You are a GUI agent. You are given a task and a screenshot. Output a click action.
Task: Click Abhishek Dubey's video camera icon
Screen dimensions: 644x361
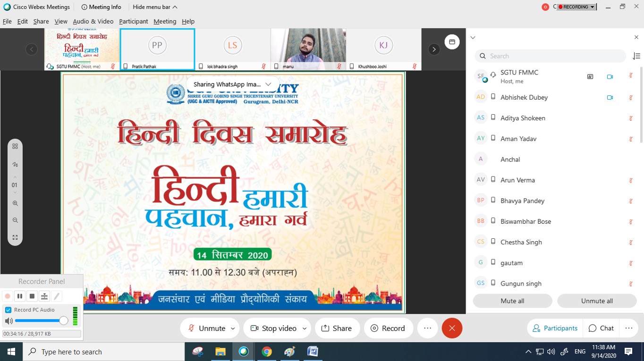click(x=610, y=98)
